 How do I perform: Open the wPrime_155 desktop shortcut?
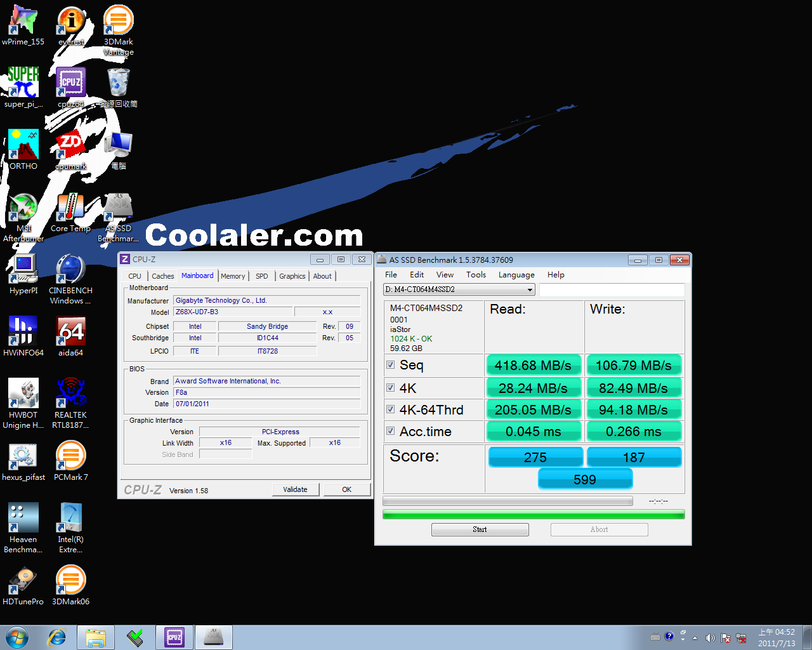(x=23, y=25)
